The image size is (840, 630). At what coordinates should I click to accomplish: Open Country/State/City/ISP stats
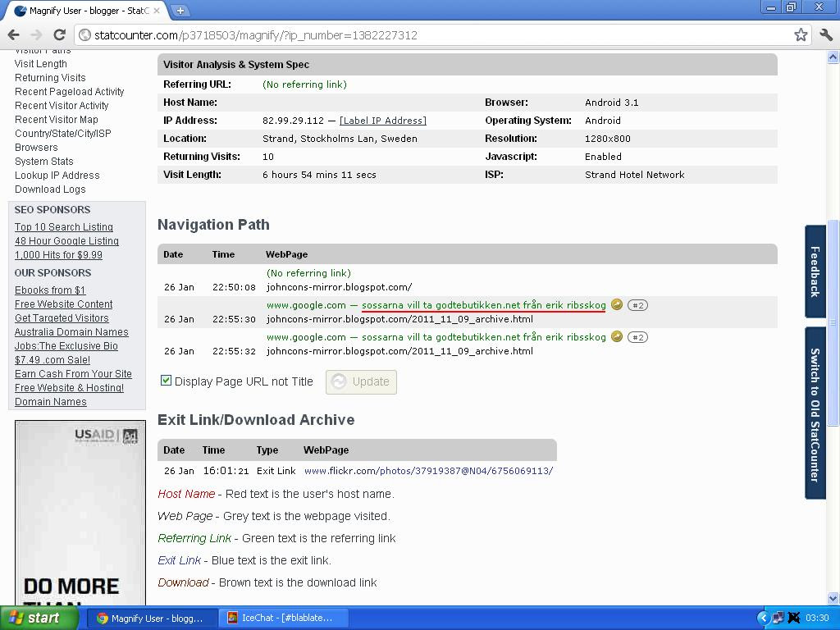point(63,134)
